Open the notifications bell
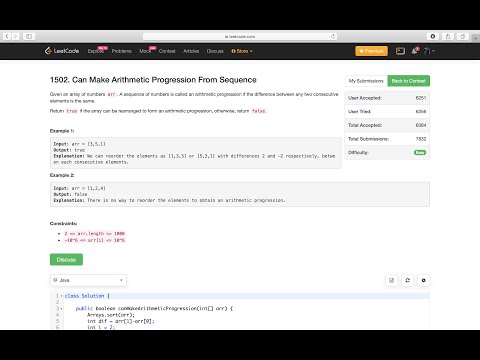This screenshot has width=480, height=360. [x=414, y=51]
